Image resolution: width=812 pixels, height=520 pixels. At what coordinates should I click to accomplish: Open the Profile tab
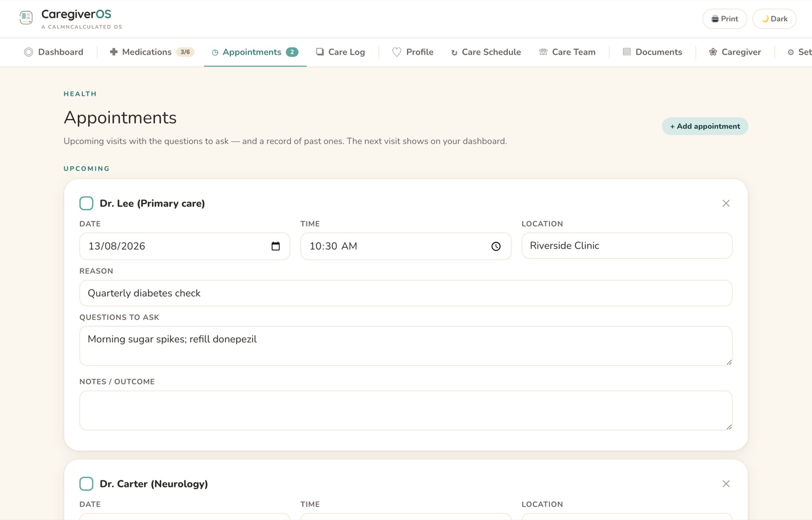(x=413, y=52)
